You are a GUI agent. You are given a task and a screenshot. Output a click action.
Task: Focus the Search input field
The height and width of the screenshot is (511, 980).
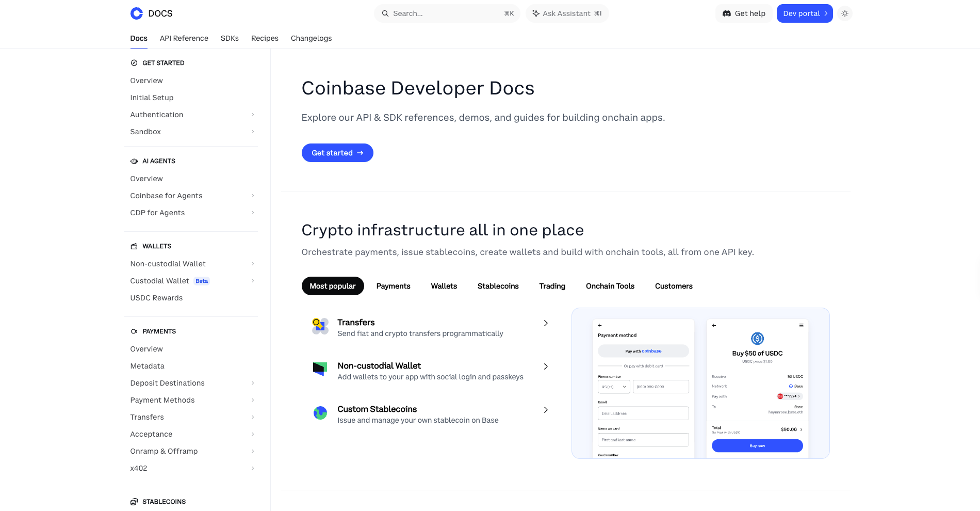447,13
